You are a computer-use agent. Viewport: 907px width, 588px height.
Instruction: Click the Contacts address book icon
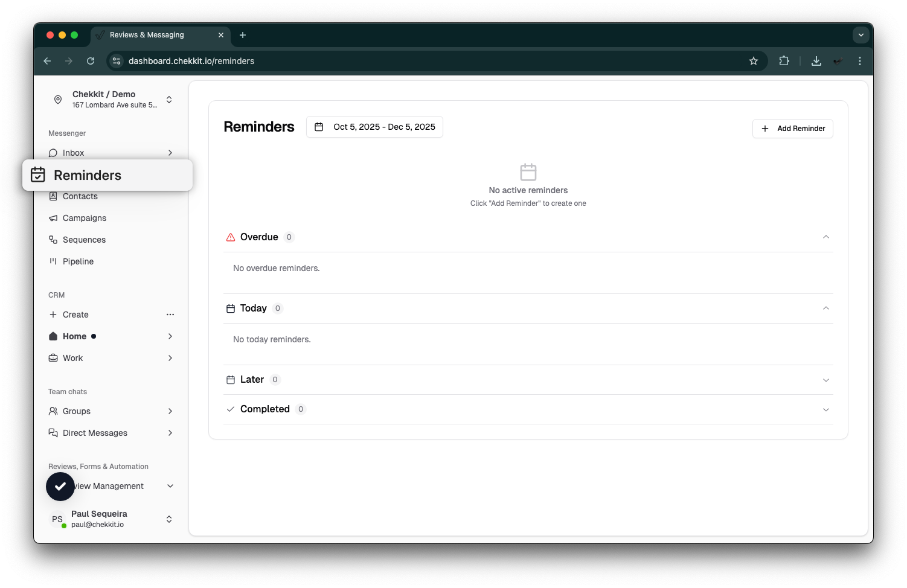(53, 196)
